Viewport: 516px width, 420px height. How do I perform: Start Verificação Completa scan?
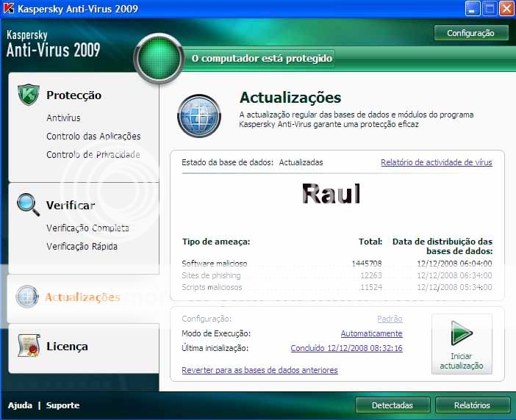(x=87, y=228)
